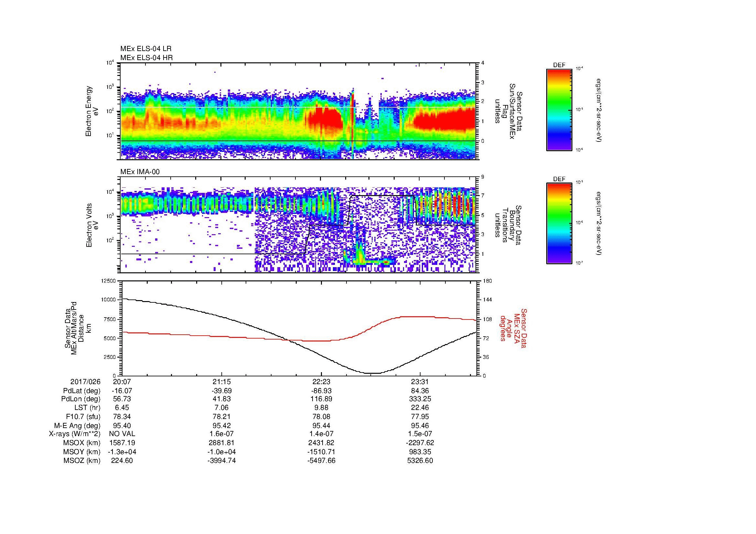Viewport: 756px width, 534px height.
Task: Select the X-rays value 1.6e-07
Action: [222, 434]
